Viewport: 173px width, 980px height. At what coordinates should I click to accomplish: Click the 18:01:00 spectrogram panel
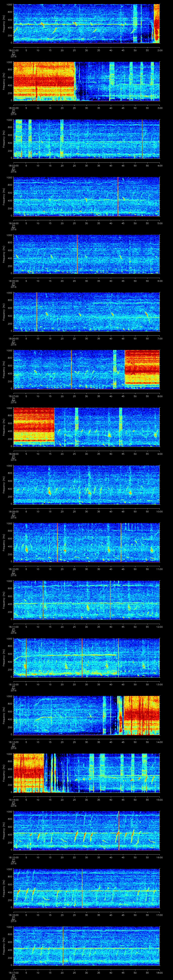(x=87, y=24)
